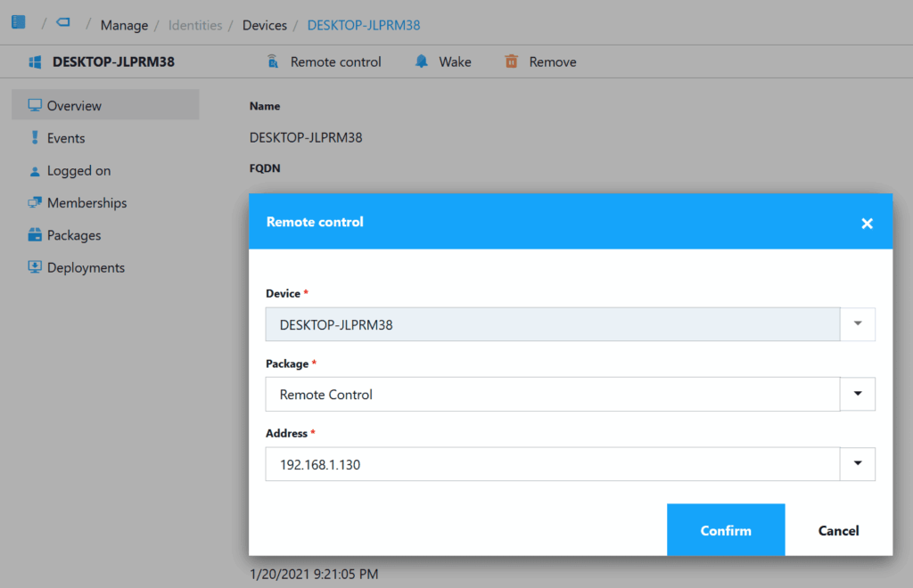Expand the Device dropdown arrow
Screen dimensions: 913x588
[858, 324]
